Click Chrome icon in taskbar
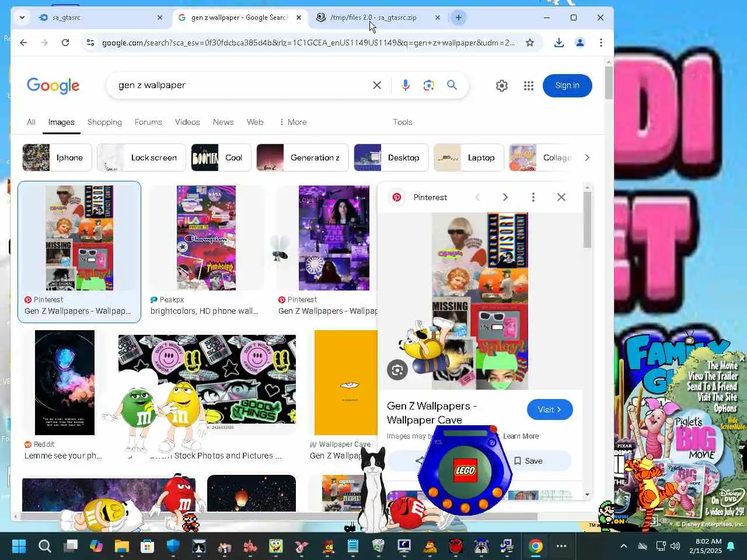Image resolution: width=747 pixels, height=560 pixels. [x=535, y=546]
